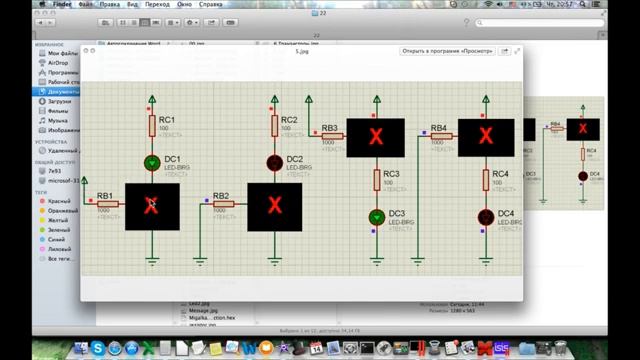Launch Excel from the Dock
640x360 pixels.
click(149, 348)
